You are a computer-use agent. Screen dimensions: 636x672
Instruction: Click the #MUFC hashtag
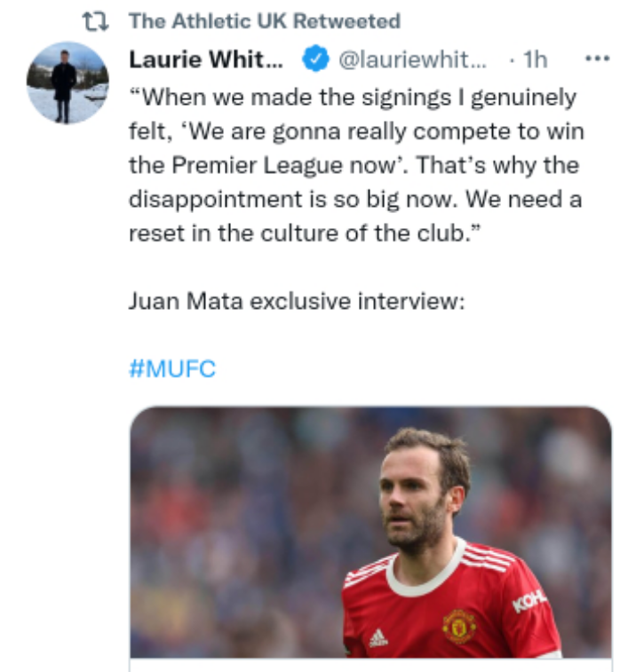click(172, 369)
